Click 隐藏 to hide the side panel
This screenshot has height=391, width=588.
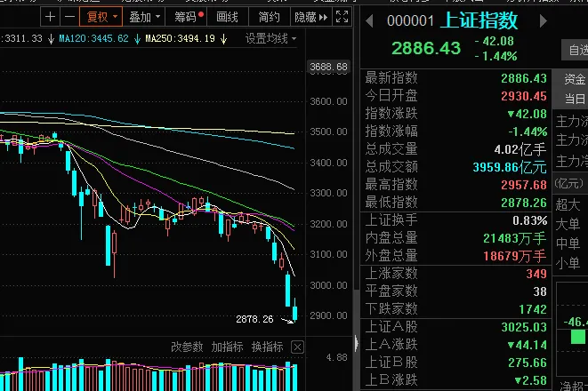pos(310,17)
